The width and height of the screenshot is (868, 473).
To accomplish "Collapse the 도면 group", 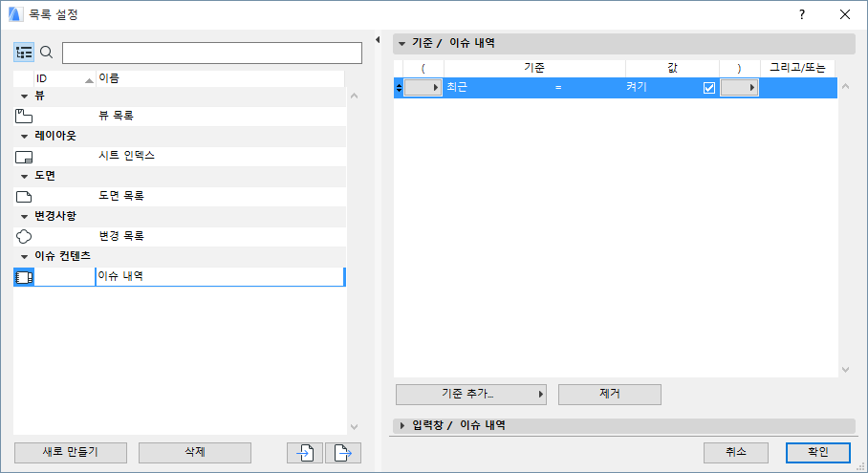I will pos(24,177).
